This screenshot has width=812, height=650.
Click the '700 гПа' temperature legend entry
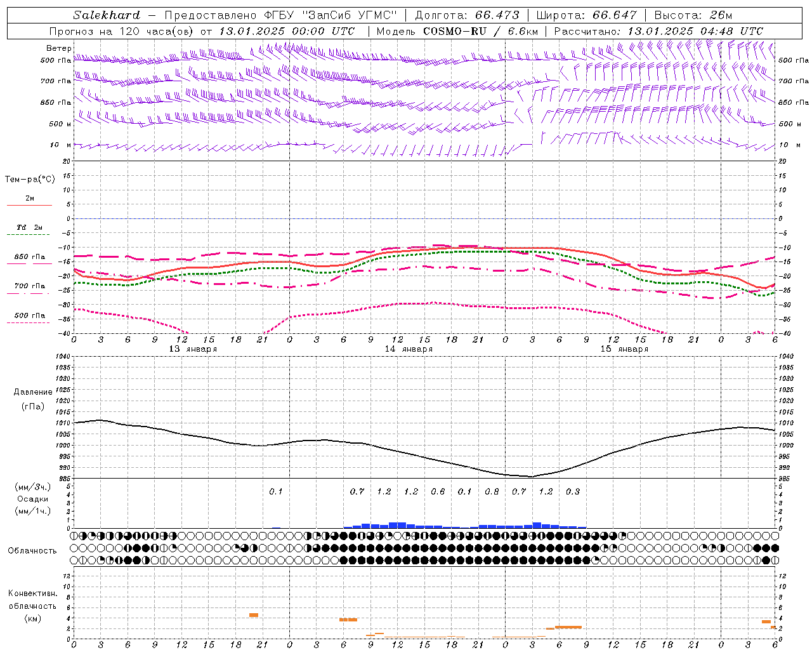click(x=30, y=286)
